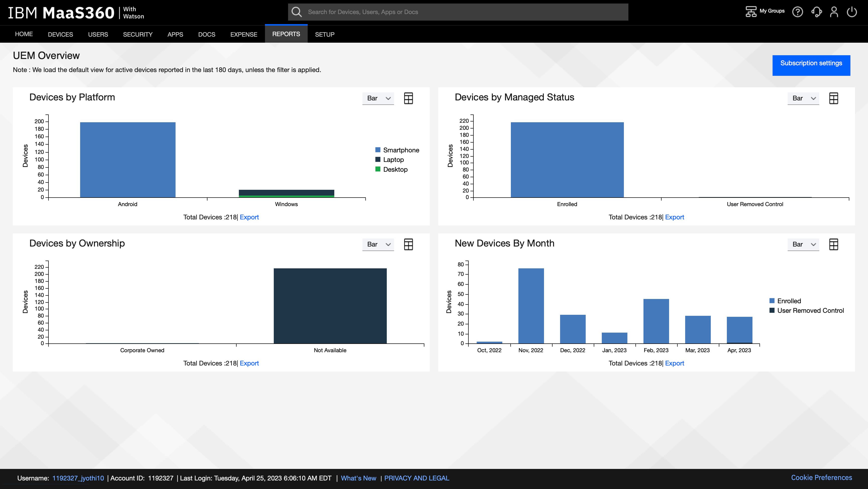Toggle the Desktop legend swatch
The height and width of the screenshot is (489, 868).
pyautogui.click(x=378, y=169)
